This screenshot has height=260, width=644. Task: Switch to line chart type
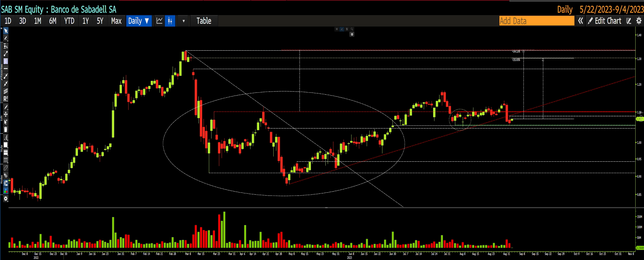pos(159,21)
